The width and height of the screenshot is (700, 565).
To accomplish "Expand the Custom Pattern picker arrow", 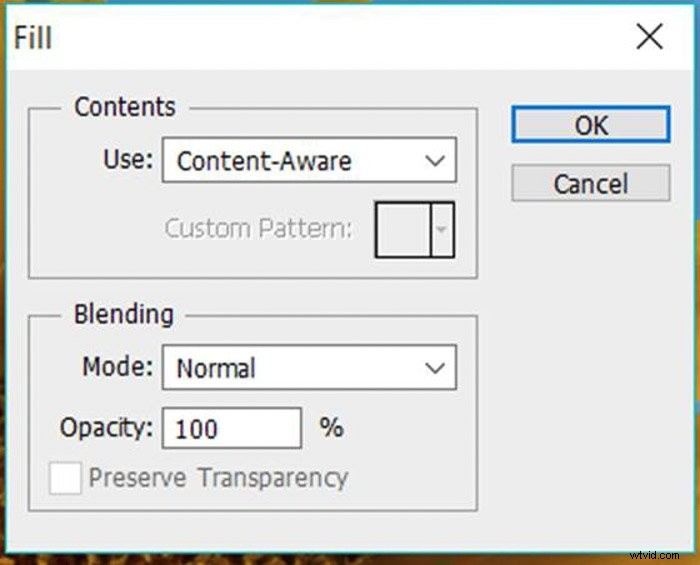I will point(443,229).
